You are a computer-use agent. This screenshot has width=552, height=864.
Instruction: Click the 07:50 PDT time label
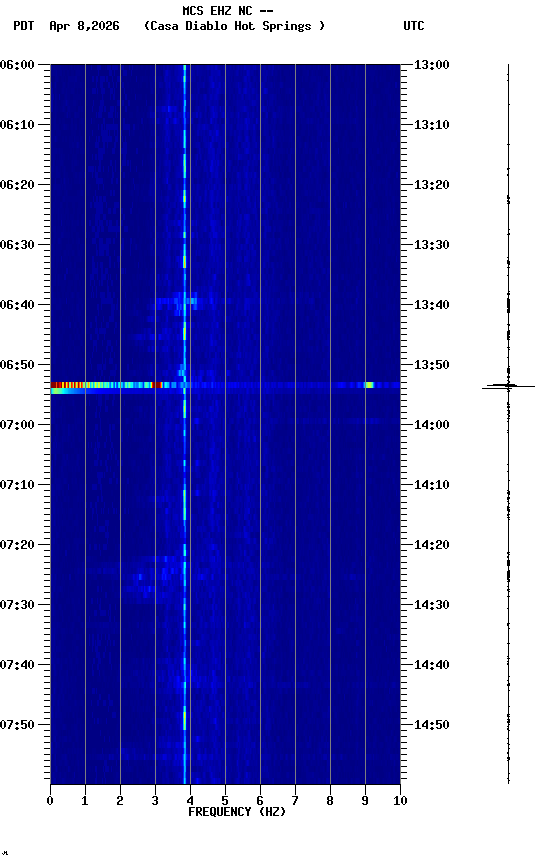[x=17, y=725]
